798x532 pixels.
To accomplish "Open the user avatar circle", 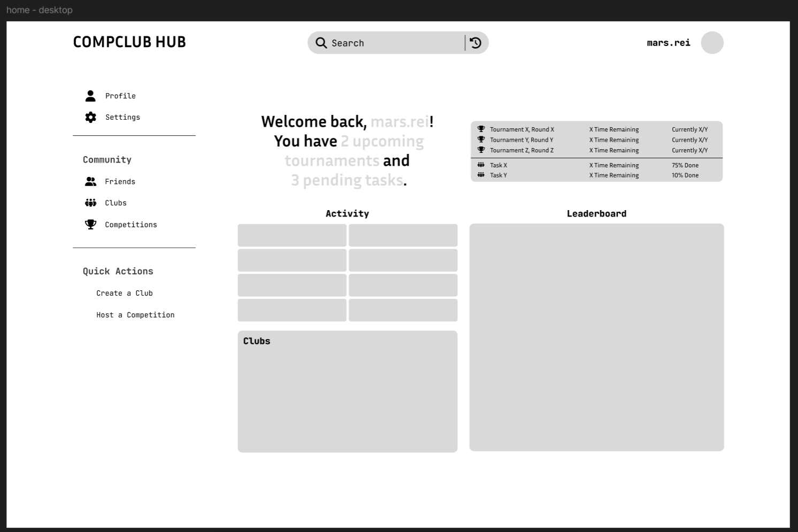I will coord(712,43).
